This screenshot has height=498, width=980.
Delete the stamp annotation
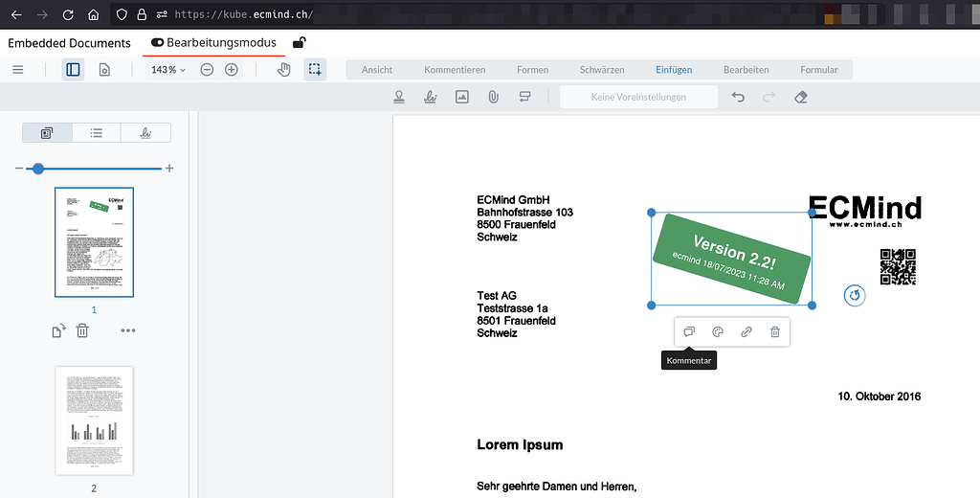tap(775, 331)
